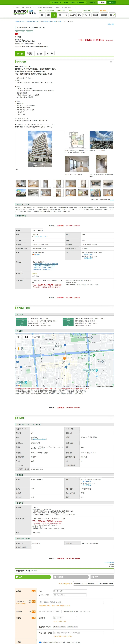Focus the 電話番号 phone input field
Screen dimensions: 129x644
(50, 611)
